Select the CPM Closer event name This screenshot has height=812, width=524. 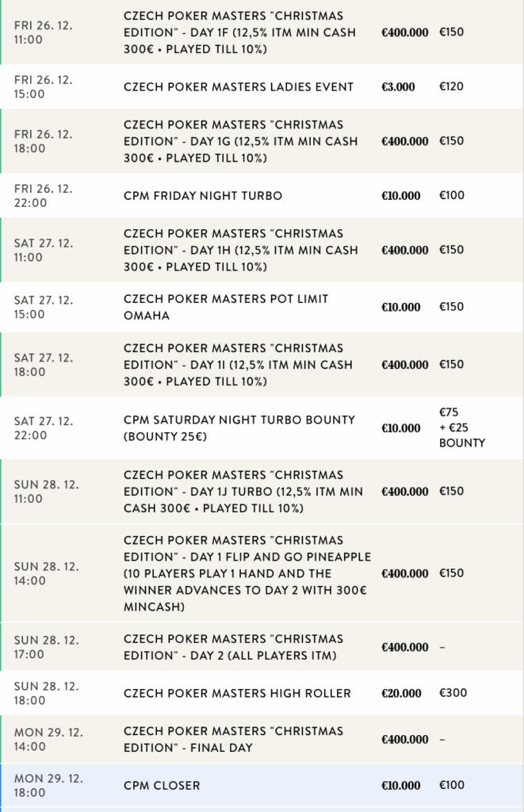(x=162, y=785)
